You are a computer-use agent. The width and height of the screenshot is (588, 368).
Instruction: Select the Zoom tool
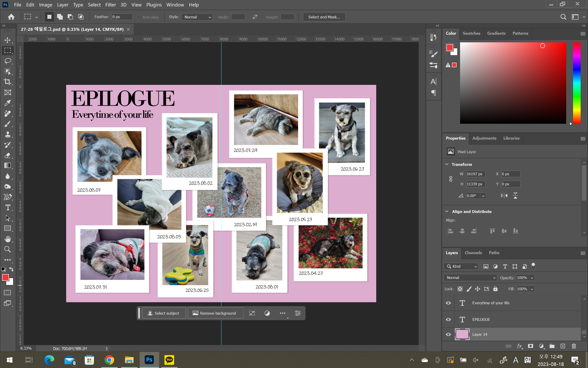point(8,250)
